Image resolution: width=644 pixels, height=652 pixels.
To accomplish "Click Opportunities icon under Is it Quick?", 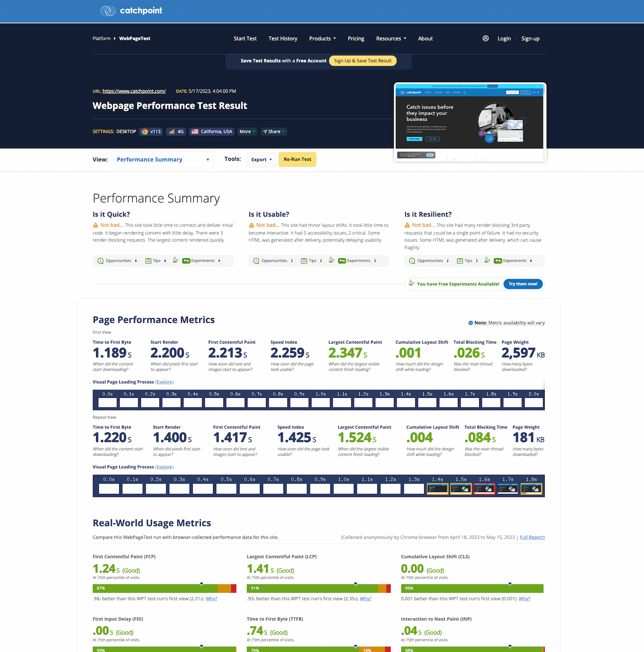I will point(100,261).
